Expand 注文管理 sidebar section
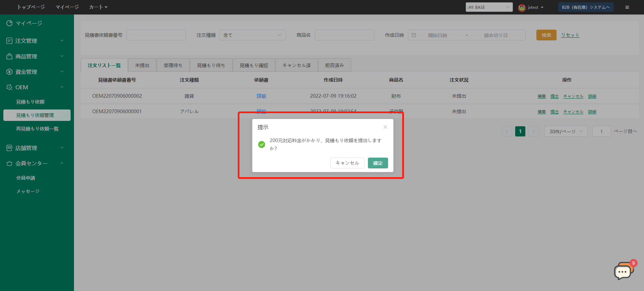 62,40
